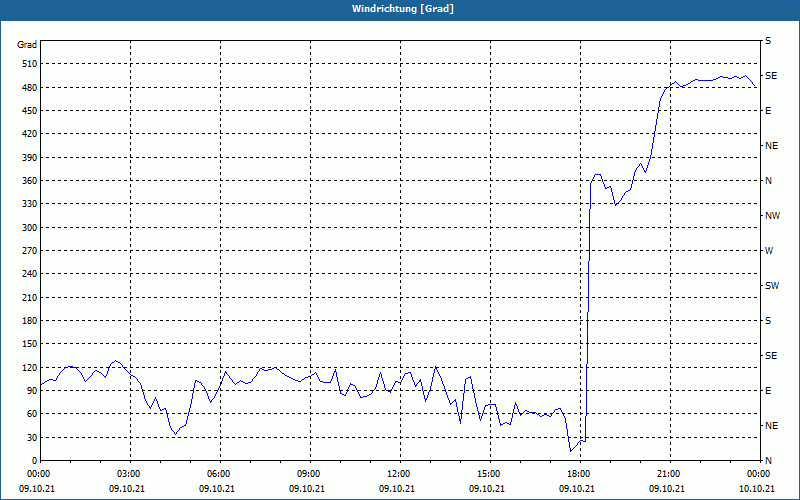Viewport: 800px width, 500px height.
Task: Click the compass label 'NW' on the right axis
Action: (x=772, y=216)
